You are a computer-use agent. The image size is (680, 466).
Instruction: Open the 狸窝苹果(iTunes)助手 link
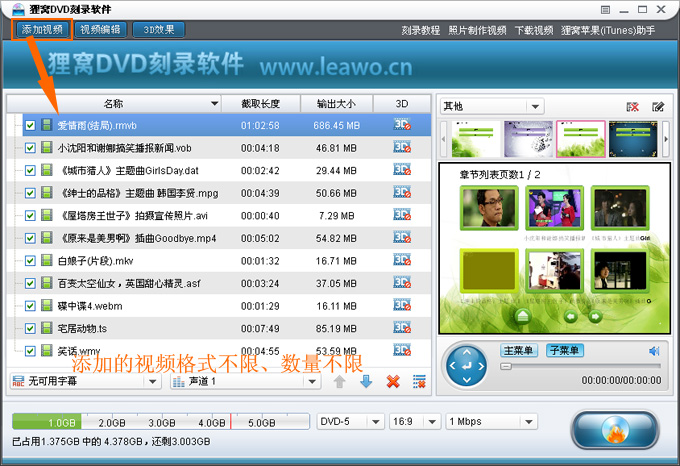click(x=608, y=30)
